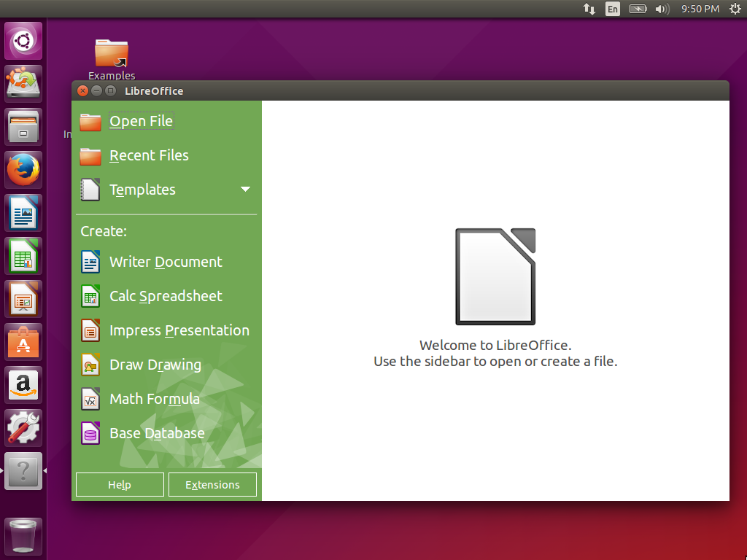Click the Impress Presentation icon in Create list

[x=90, y=330]
